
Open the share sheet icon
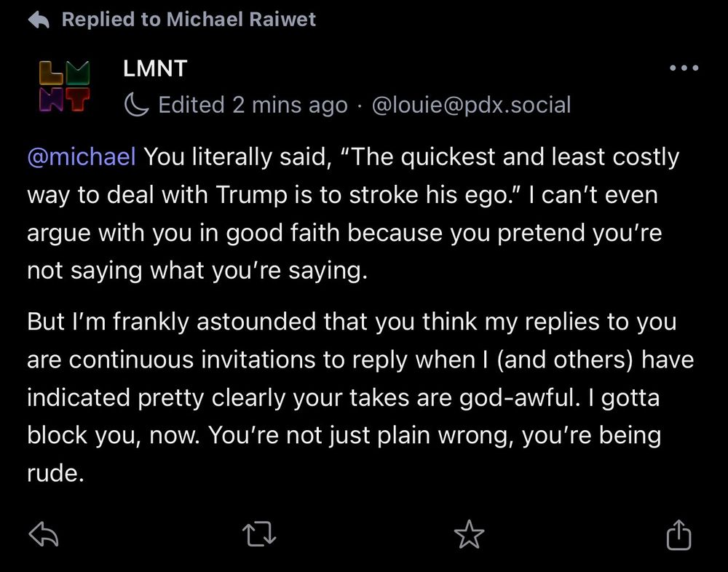[678, 534]
